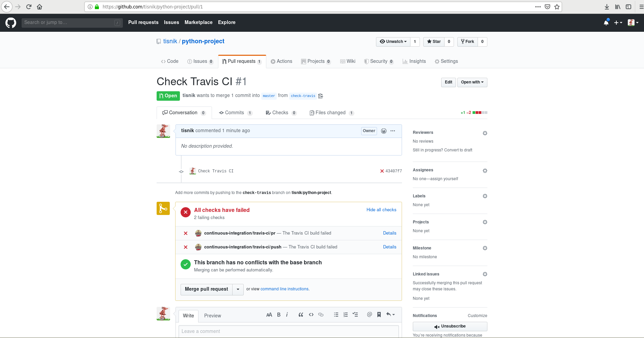The width and height of the screenshot is (644, 338).
Task: Reference an issue with the bookmark icon
Action: 379,315
